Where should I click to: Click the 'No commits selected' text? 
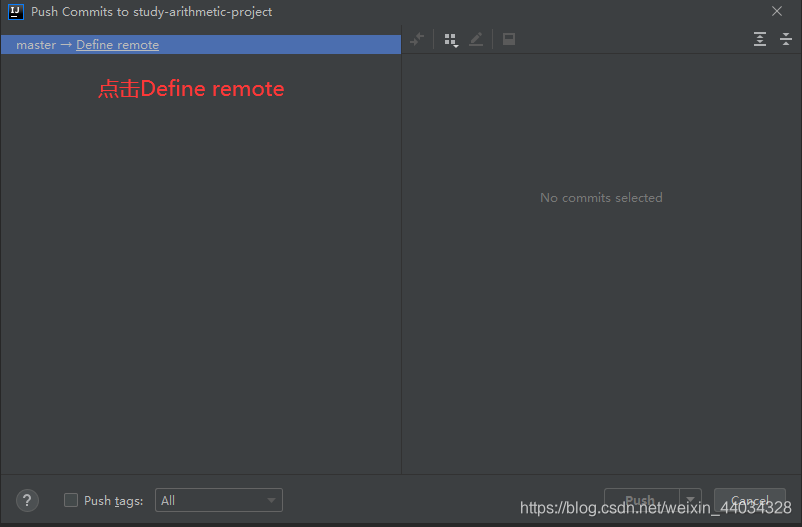click(601, 197)
